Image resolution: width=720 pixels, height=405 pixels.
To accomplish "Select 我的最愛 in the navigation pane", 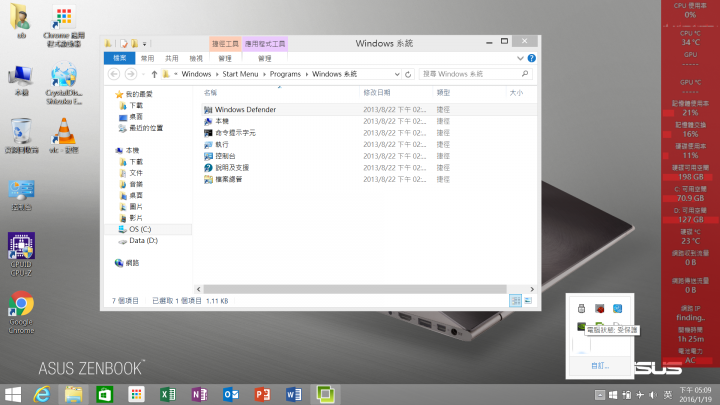I will point(139,94).
